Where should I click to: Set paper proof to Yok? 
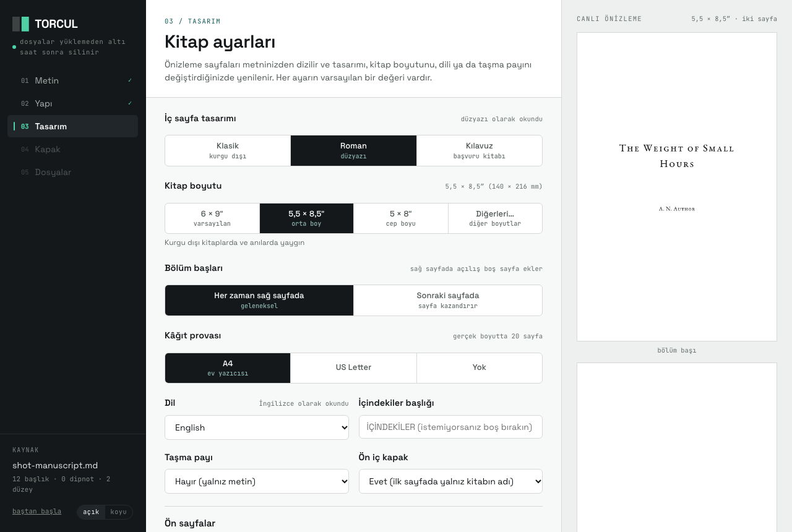[480, 368]
